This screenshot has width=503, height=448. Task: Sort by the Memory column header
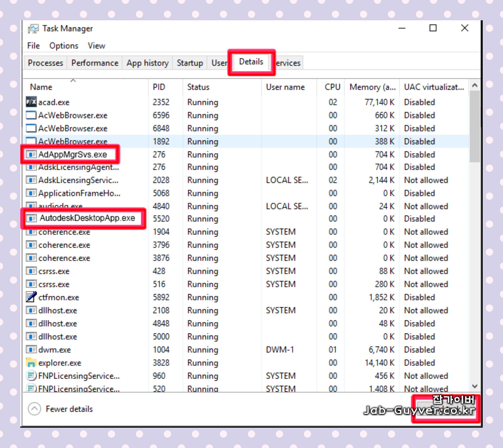[x=372, y=87]
